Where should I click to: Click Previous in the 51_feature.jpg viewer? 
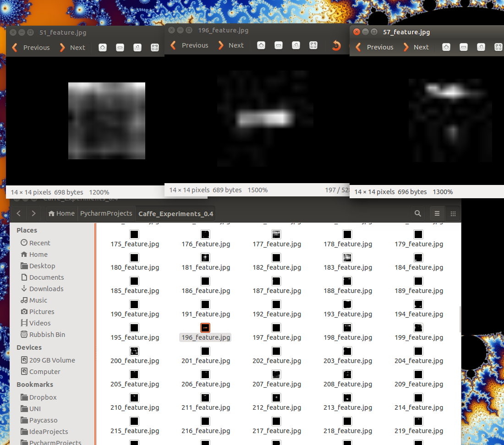pos(31,48)
